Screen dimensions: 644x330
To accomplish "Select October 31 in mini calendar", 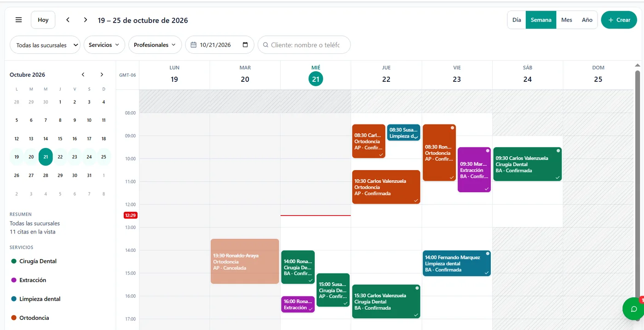I will click(89, 176).
